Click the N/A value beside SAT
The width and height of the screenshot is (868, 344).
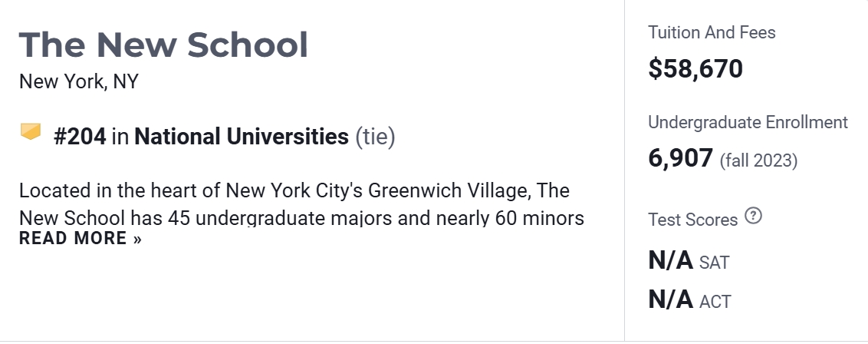(x=670, y=260)
